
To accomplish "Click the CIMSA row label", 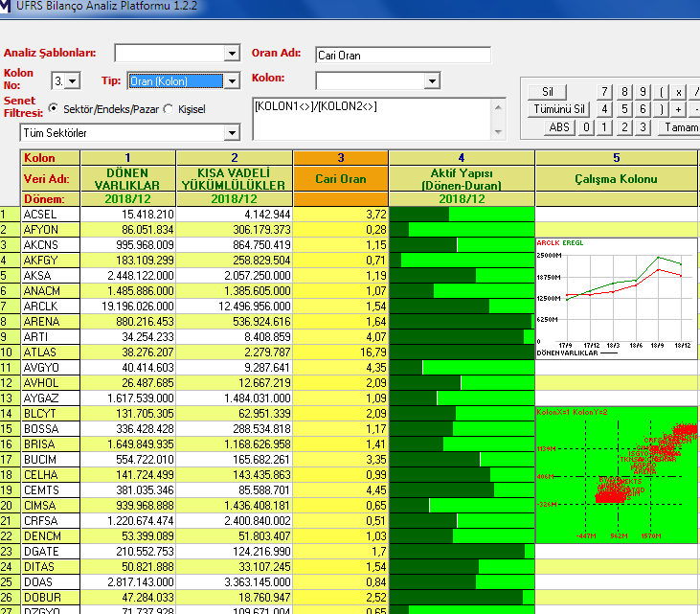I will coord(51,506).
